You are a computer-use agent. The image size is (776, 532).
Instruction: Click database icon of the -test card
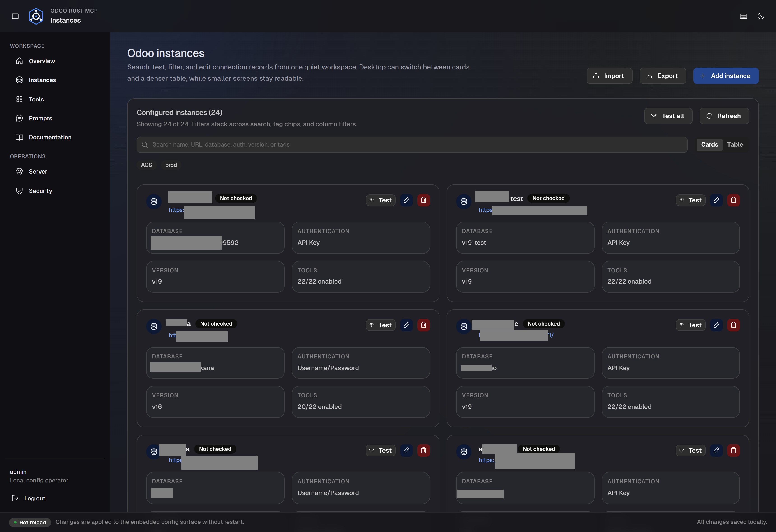point(464,201)
